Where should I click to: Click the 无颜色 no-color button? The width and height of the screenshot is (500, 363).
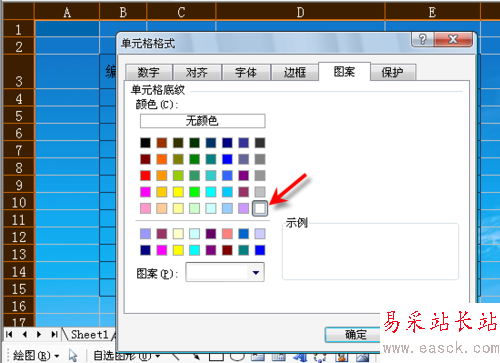click(203, 121)
